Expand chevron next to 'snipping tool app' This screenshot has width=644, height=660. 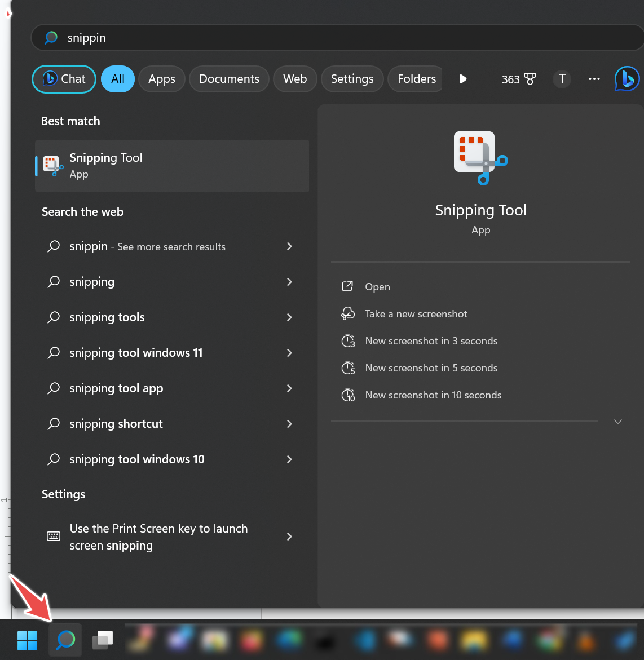(289, 388)
